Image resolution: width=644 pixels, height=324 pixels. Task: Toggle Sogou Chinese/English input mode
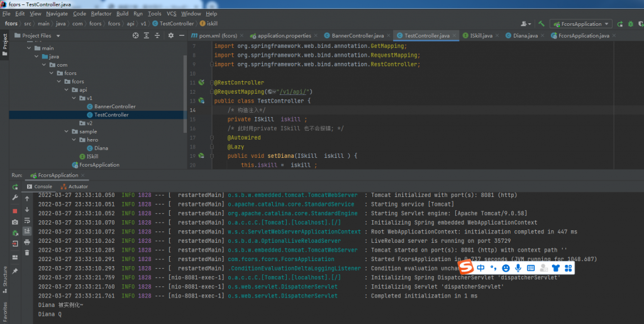click(x=480, y=268)
